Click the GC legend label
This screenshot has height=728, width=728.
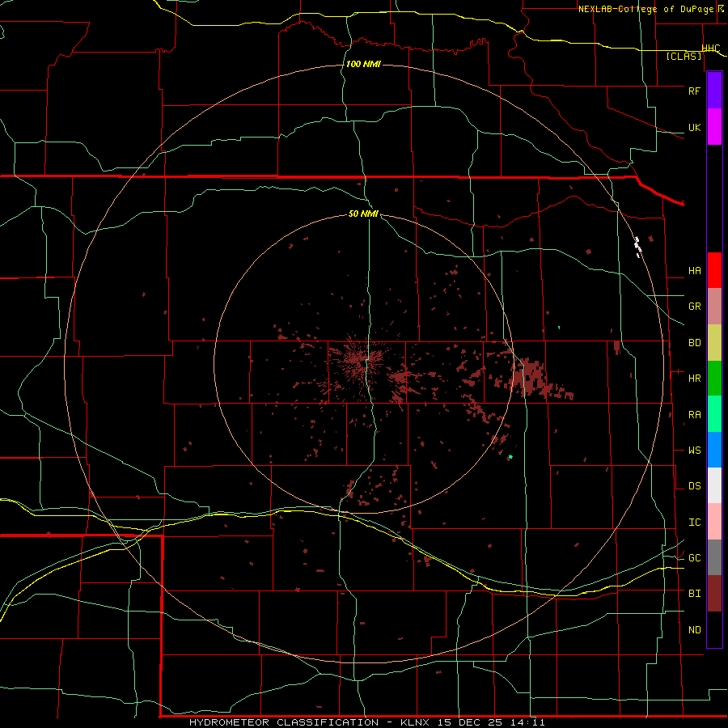coord(695,558)
